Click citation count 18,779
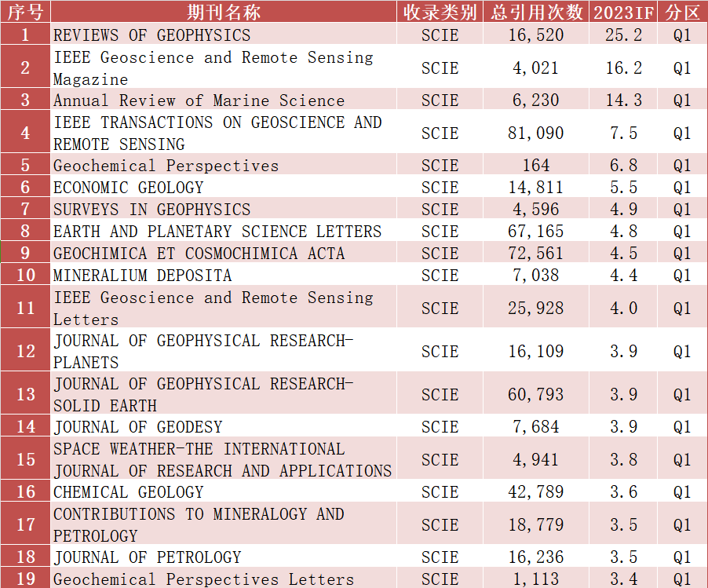 click(x=536, y=524)
